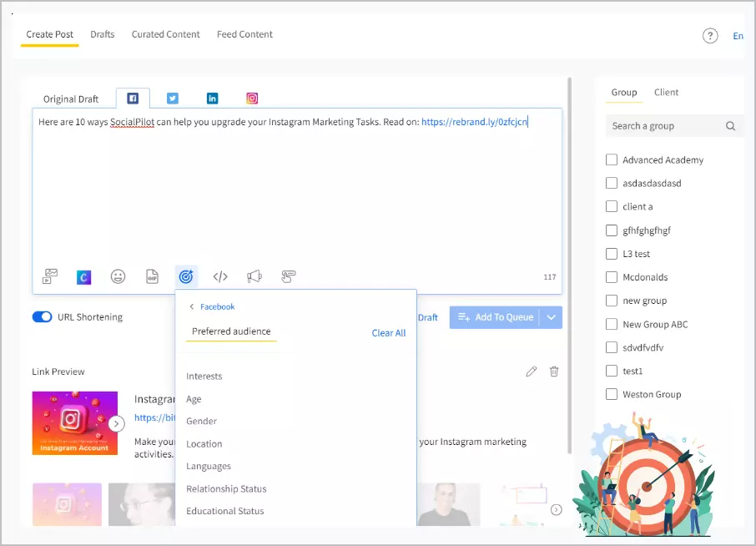The image size is (756, 546).
Task: Insert a GIF using the GIF icon
Action: [152, 276]
